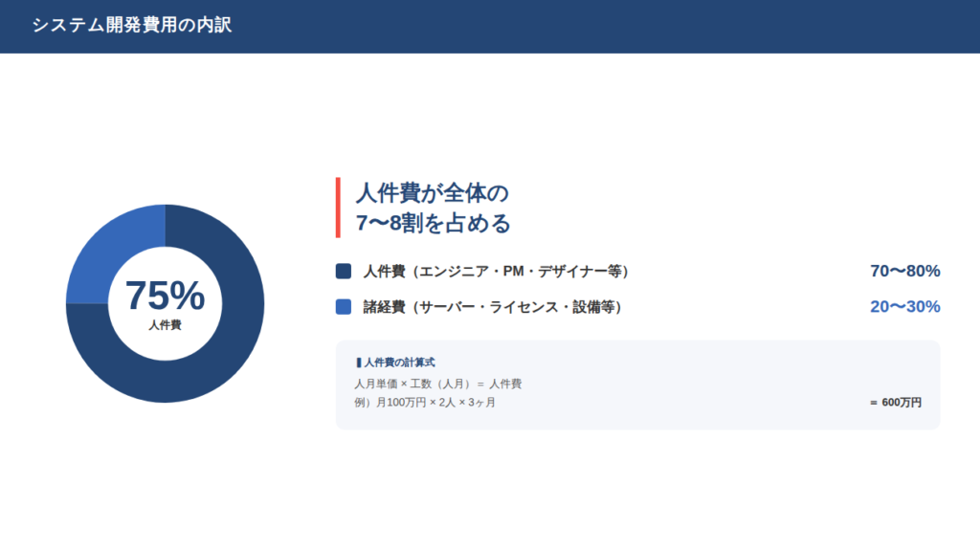
Task: Click the small marker before 人件費の計算式
Action: [358, 363]
